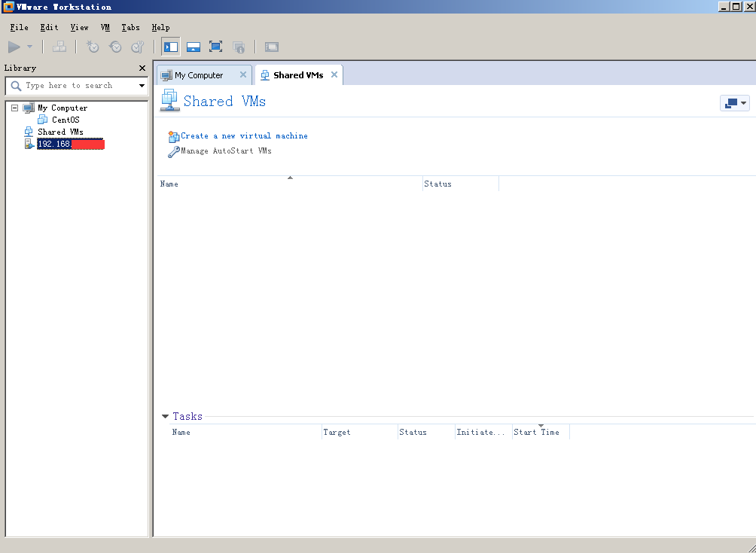The height and width of the screenshot is (553, 756).
Task: Sort VM list by Status column
Action: pyautogui.click(x=460, y=184)
